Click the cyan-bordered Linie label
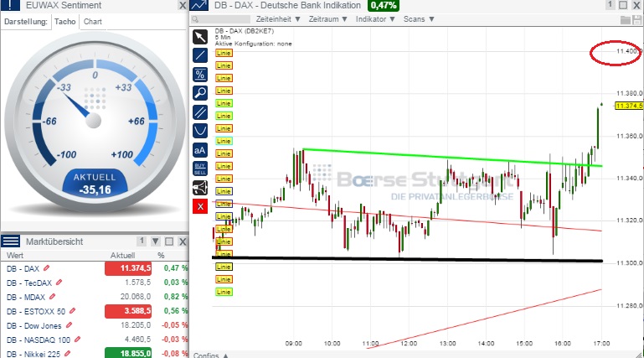Screen dimensions: 644x358 point(224,141)
